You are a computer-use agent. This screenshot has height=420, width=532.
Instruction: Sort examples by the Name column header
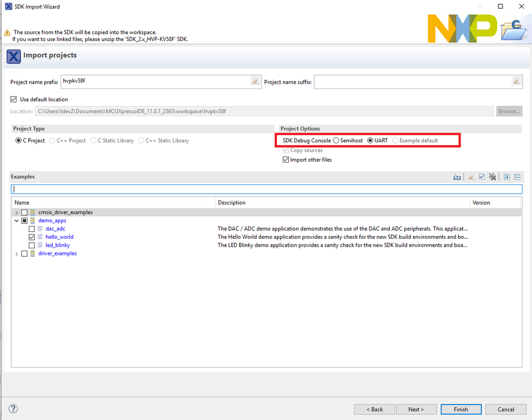[x=113, y=203]
